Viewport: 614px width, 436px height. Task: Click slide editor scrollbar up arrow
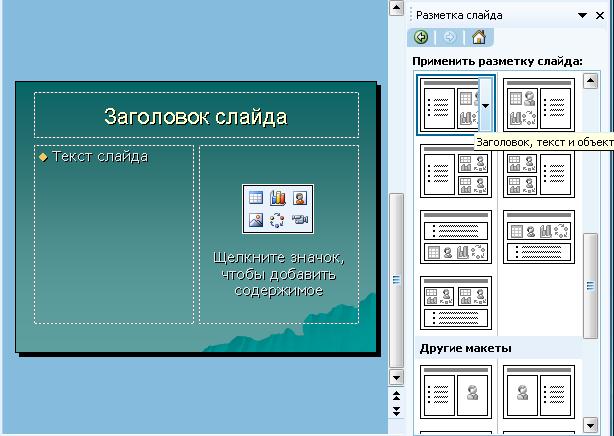396,7
